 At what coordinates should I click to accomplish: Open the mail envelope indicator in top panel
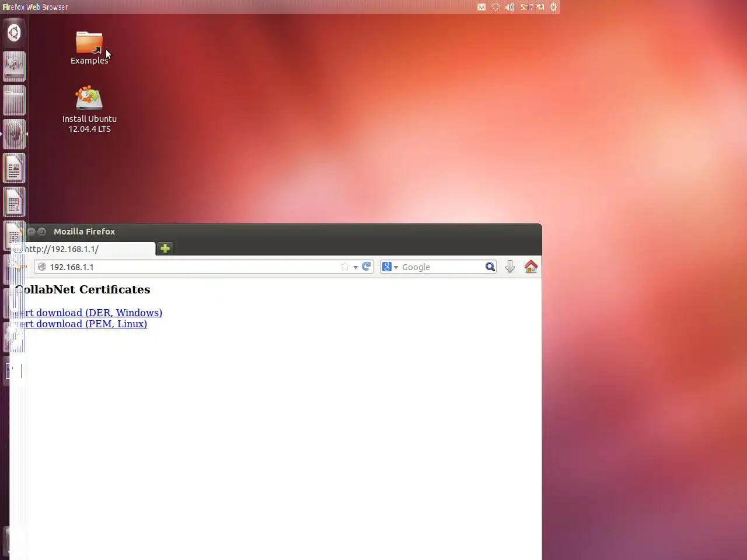pyautogui.click(x=481, y=7)
